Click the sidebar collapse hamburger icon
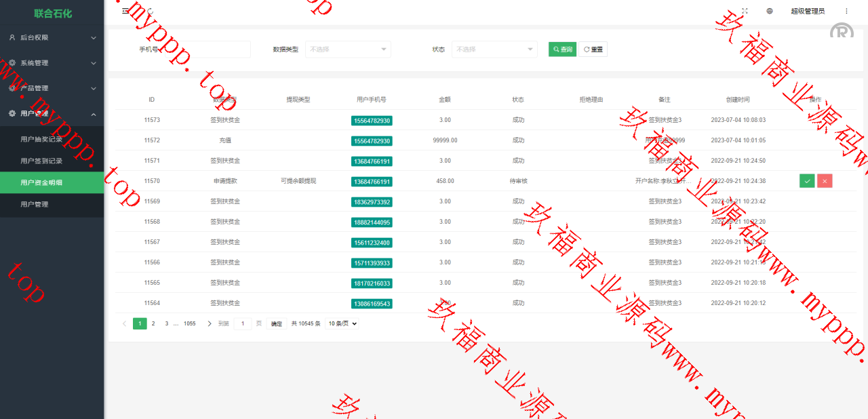The width and height of the screenshot is (868, 419). (125, 11)
